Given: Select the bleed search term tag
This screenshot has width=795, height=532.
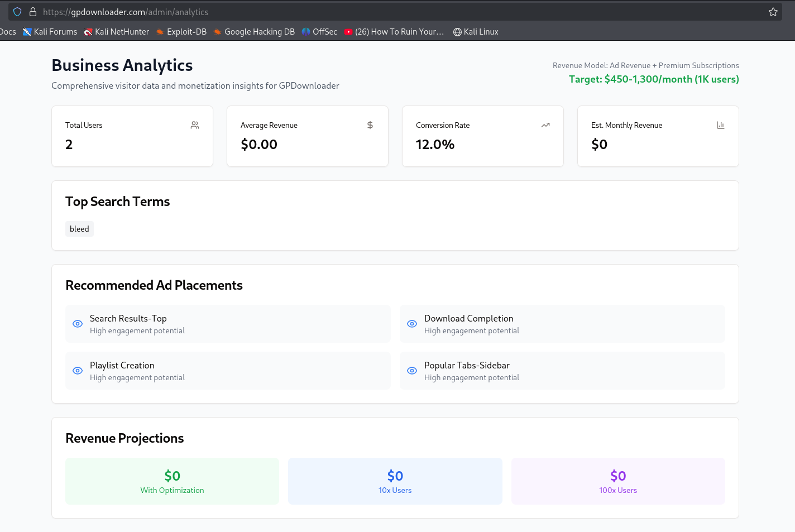Looking at the screenshot, I should tap(79, 229).
